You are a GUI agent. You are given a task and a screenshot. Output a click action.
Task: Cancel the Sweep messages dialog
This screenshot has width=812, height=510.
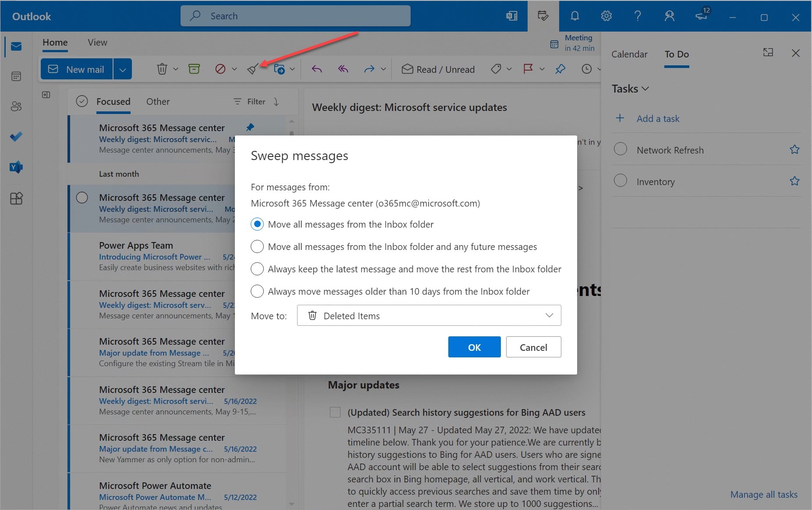(533, 347)
